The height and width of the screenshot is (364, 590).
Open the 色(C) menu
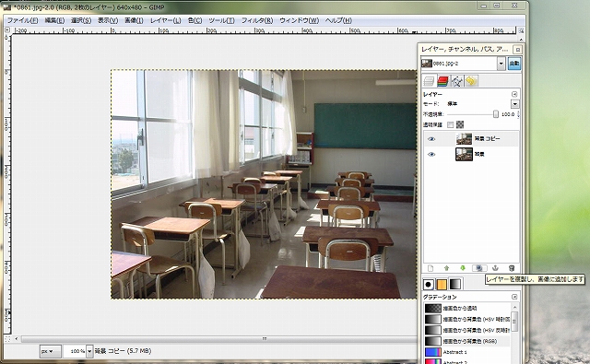tap(195, 20)
